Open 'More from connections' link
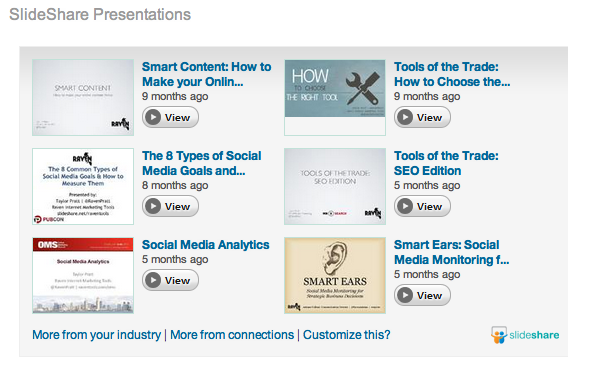This screenshot has width=591, height=382. pos(232,335)
